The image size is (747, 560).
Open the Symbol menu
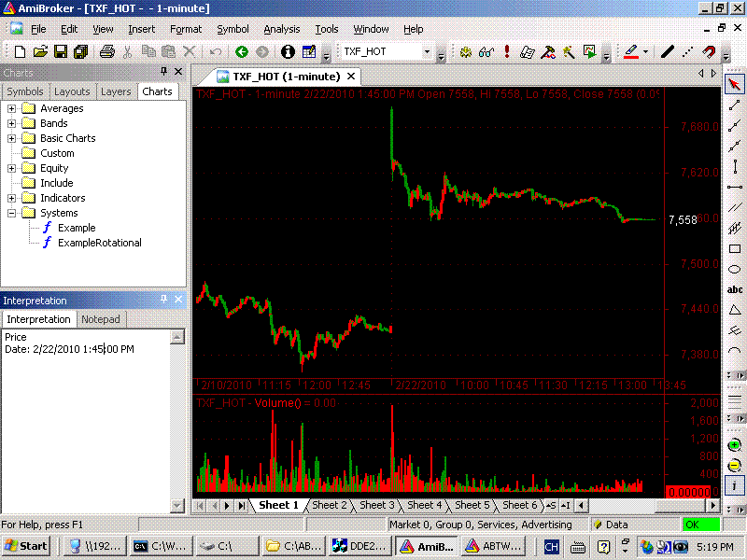pyautogui.click(x=233, y=29)
